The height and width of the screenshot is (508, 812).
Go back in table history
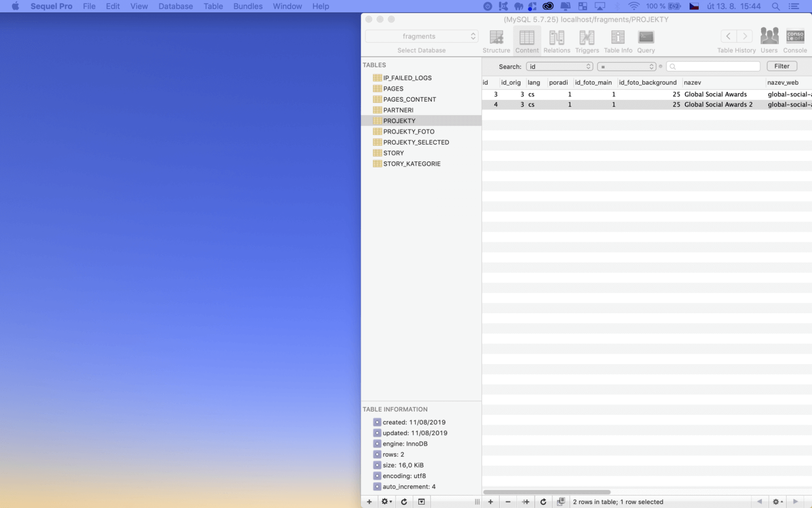coord(728,36)
